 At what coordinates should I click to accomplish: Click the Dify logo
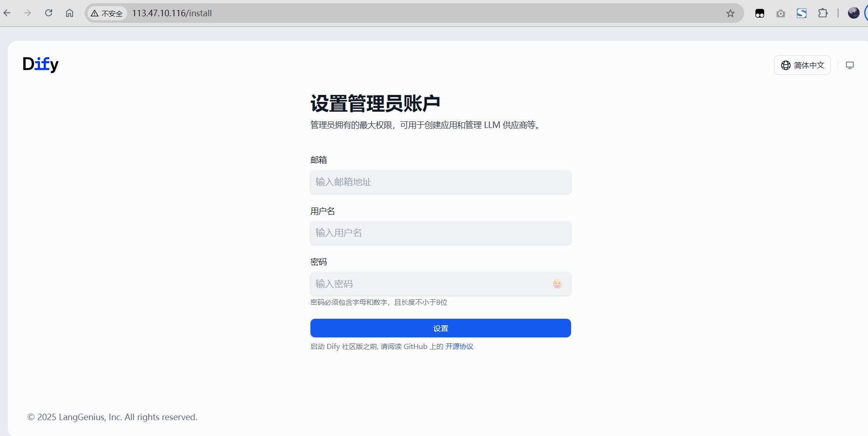tap(40, 64)
